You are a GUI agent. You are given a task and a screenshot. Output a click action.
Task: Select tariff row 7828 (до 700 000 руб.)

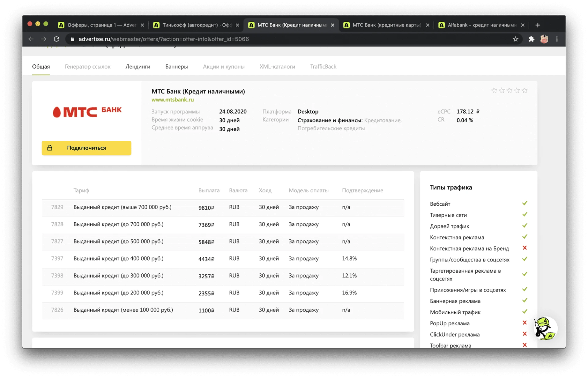tap(223, 225)
